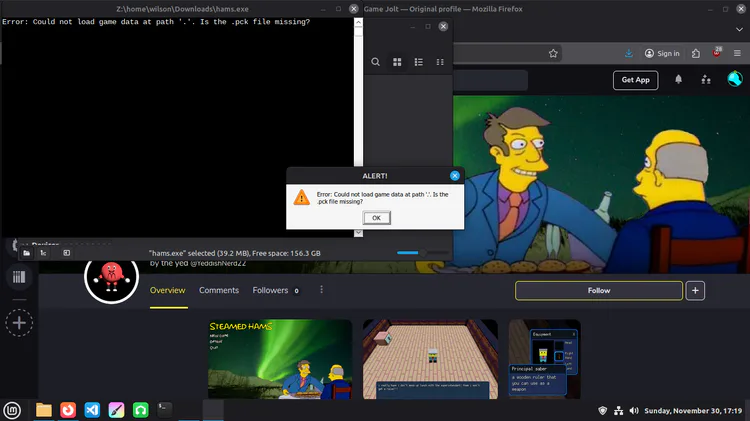Show places in file manager sidebar

27,253
